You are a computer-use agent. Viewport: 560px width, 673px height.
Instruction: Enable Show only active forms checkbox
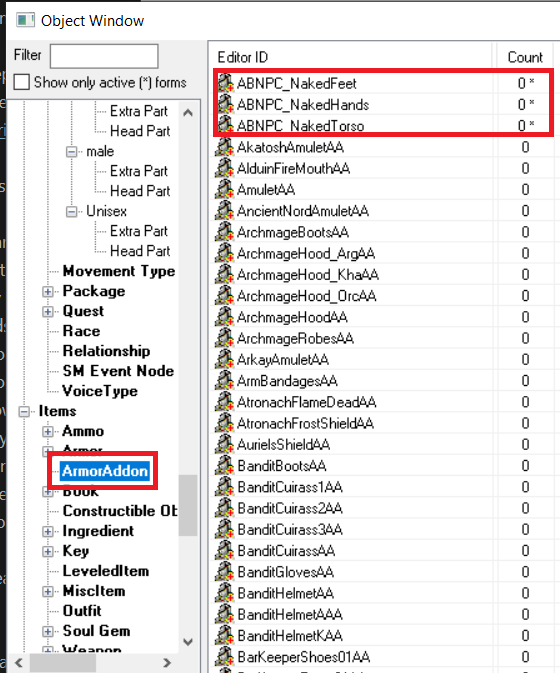point(21,82)
